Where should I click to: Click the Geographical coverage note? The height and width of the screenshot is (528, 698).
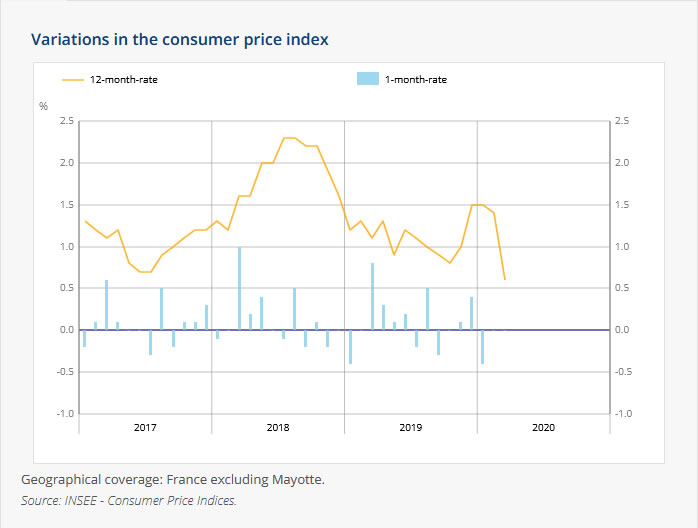172,479
